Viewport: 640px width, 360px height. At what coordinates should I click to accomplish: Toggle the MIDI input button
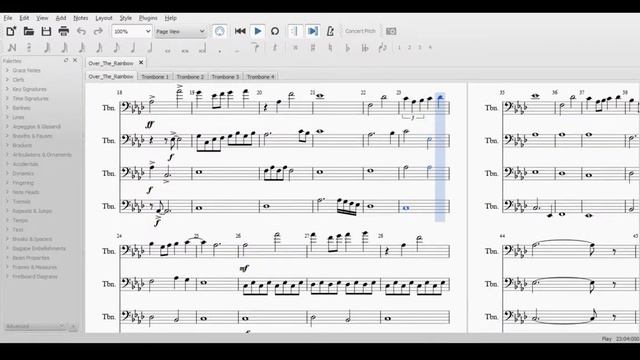pos(220,31)
